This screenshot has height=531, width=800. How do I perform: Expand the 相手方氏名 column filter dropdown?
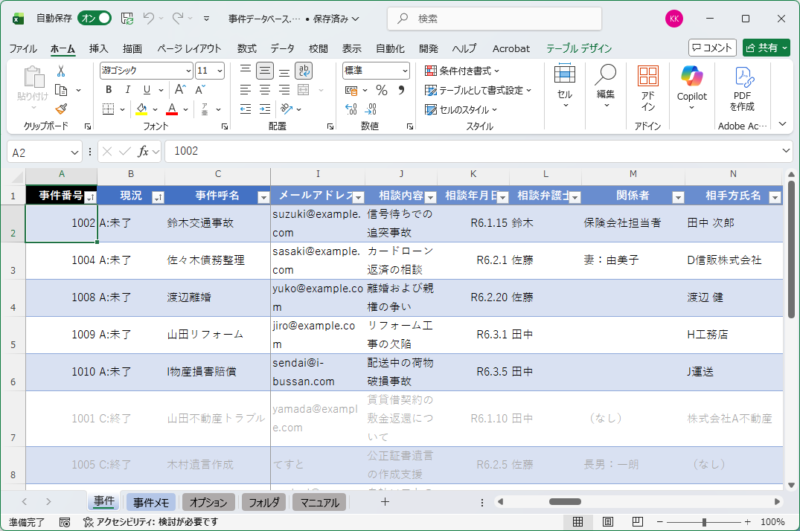(x=787, y=197)
